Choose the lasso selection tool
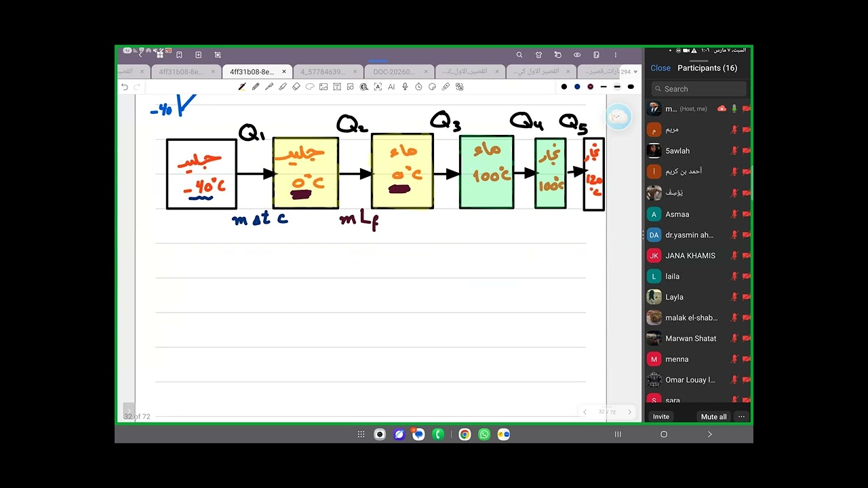The width and height of the screenshot is (868, 488). (310, 87)
